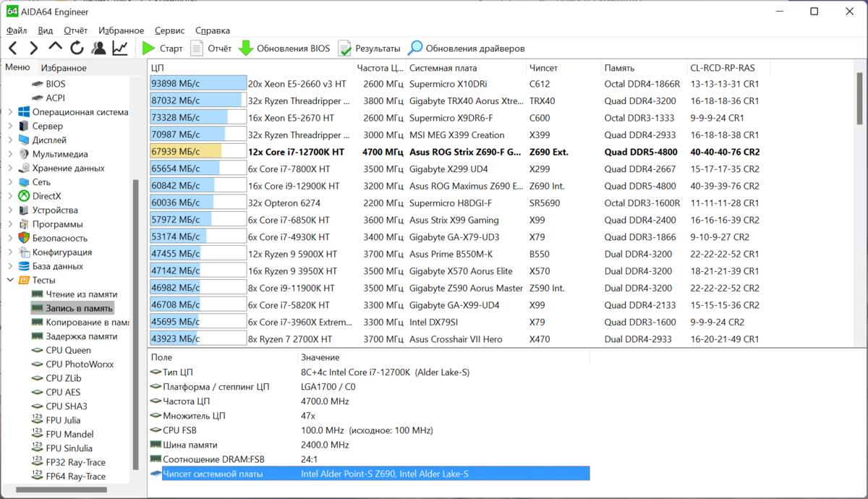Click the Конфигурация tree icon
The height and width of the screenshot is (499, 868).
click(24, 252)
